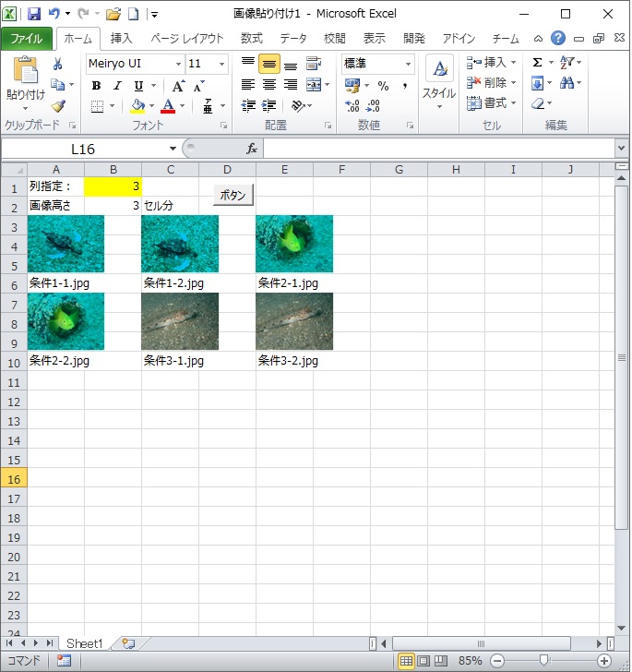This screenshot has width=632, height=672.
Task: Click the Insert Worksheet tab icon
Action: coord(128,643)
